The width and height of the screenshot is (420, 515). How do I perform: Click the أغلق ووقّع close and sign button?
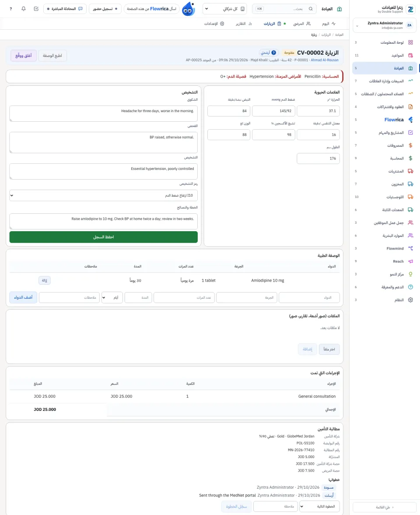click(24, 56)
